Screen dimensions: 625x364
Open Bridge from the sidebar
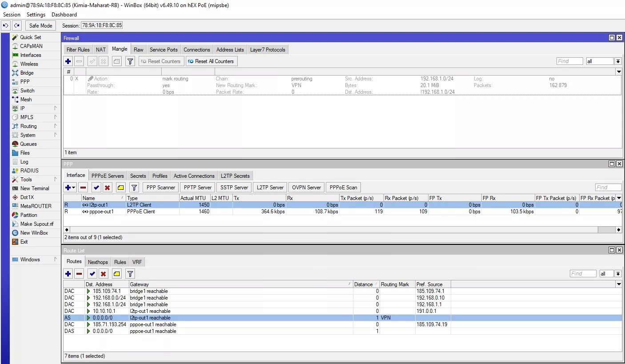click(x=27, y=73)
